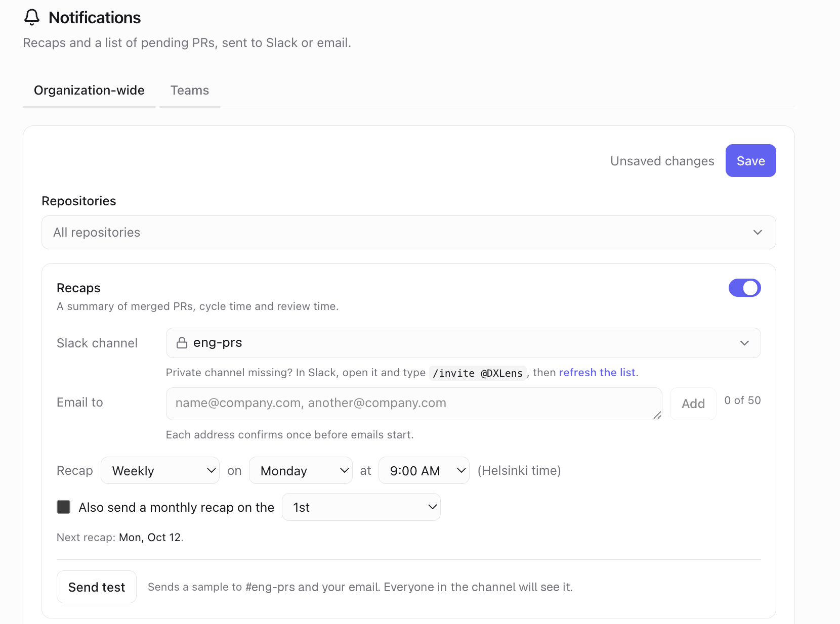840x624 pixels.
Task: Click the Next recap date Mon, Oct 12
Action: (150, 537)
